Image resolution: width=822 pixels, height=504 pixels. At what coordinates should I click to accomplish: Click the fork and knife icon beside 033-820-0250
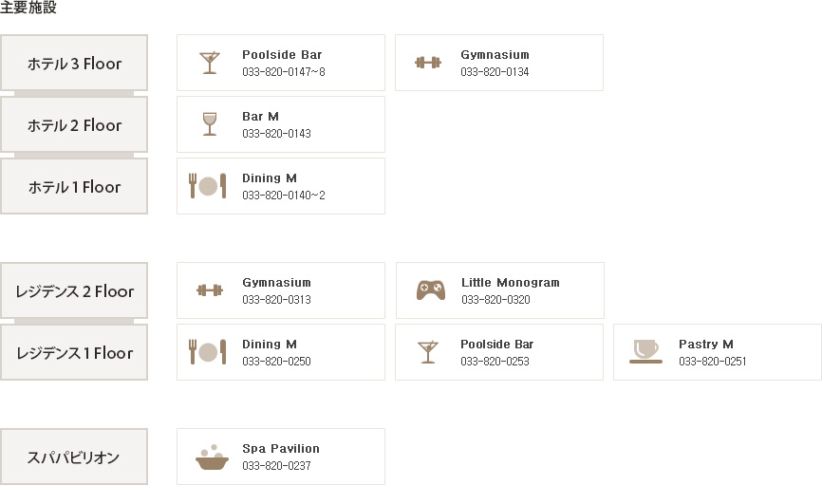click(208, 352)
